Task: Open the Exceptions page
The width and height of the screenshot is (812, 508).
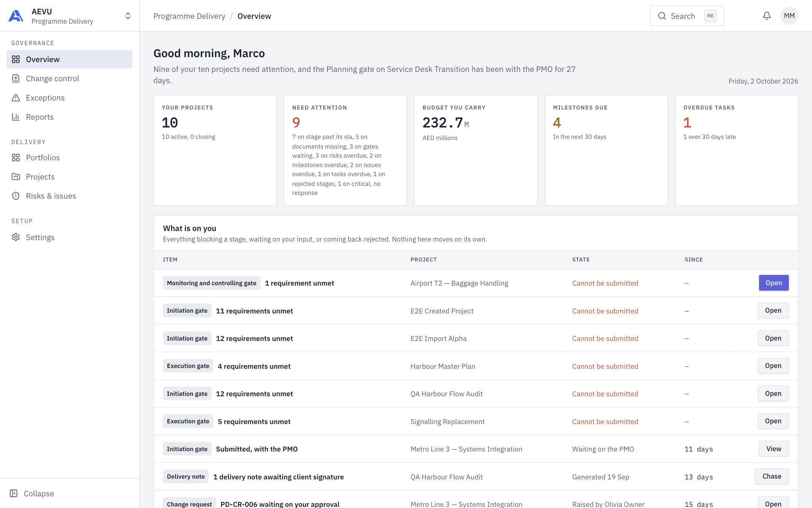Action: coord(70,98)
